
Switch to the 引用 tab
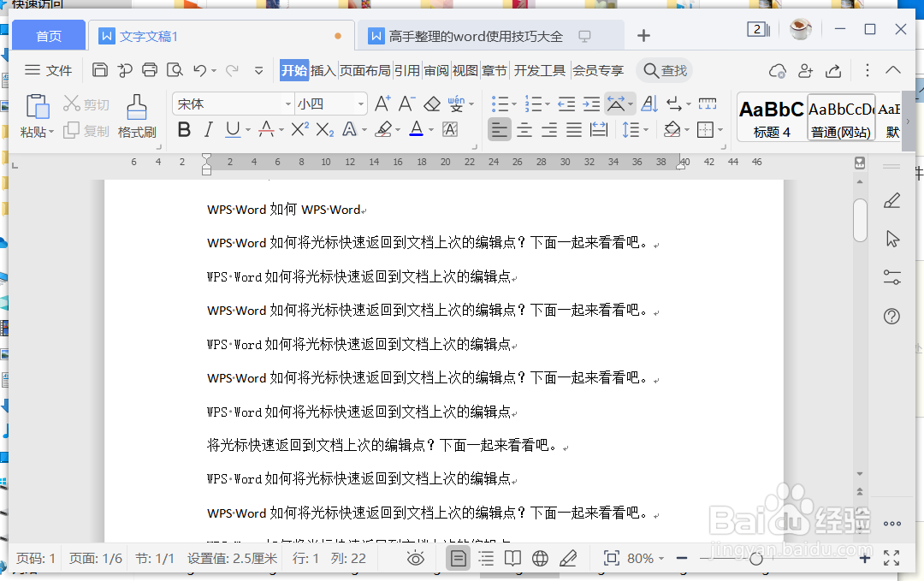pyautogui.click(x=406, y=71)
